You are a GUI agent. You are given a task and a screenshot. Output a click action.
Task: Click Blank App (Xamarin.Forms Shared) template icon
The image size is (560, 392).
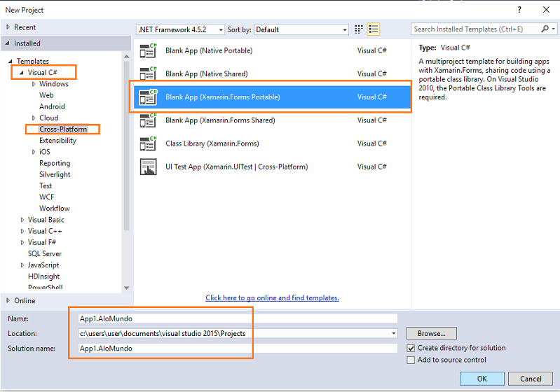148,120
